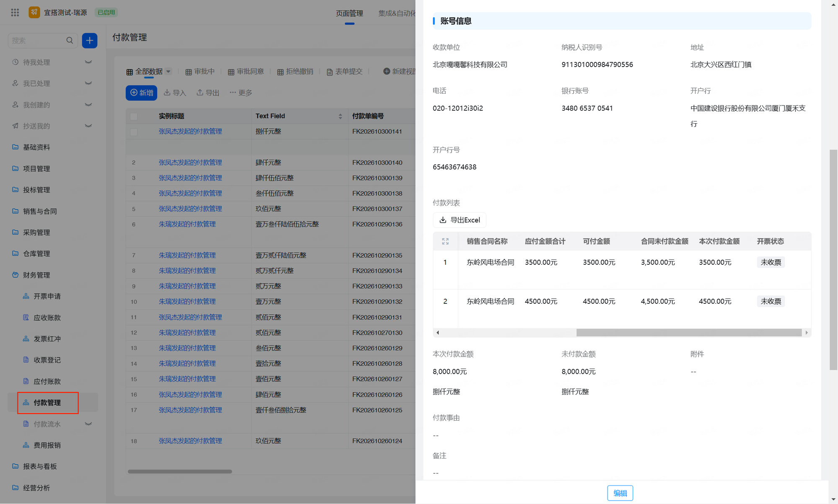Open first 张凤杰发起的付款管理 link FK202610300141
The width and height of the screenshot is (838, 504).
(x=190, y=132)
